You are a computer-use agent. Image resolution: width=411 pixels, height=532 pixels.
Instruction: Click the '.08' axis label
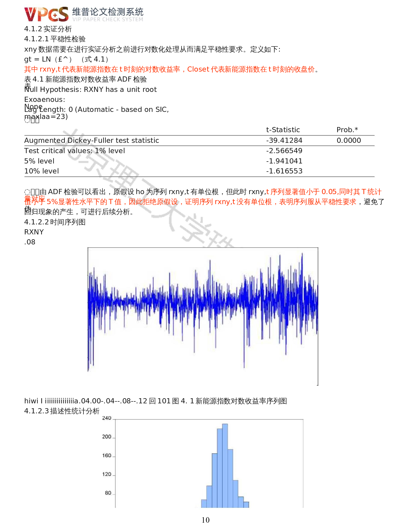tap(30, 242)
